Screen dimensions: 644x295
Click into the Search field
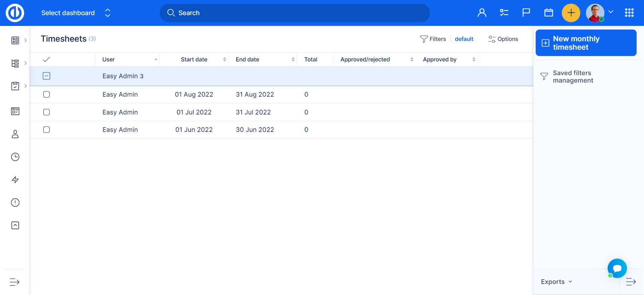[294, 13]
